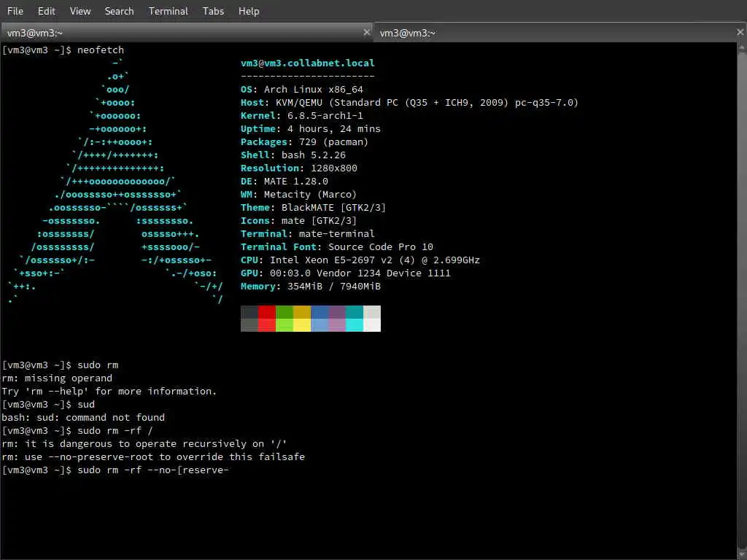The image size is (747, 560).
Task: Click the 'DE: MATE 1.28.0' line
Action: (285, 181)
